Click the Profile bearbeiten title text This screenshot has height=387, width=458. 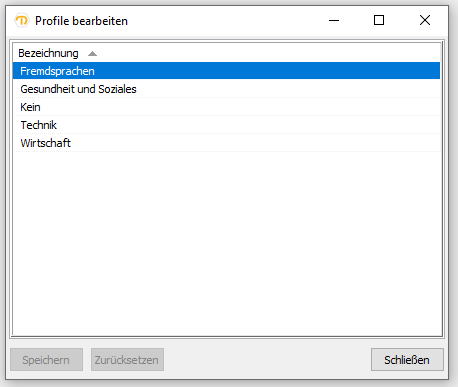click(x=81, y=21)
